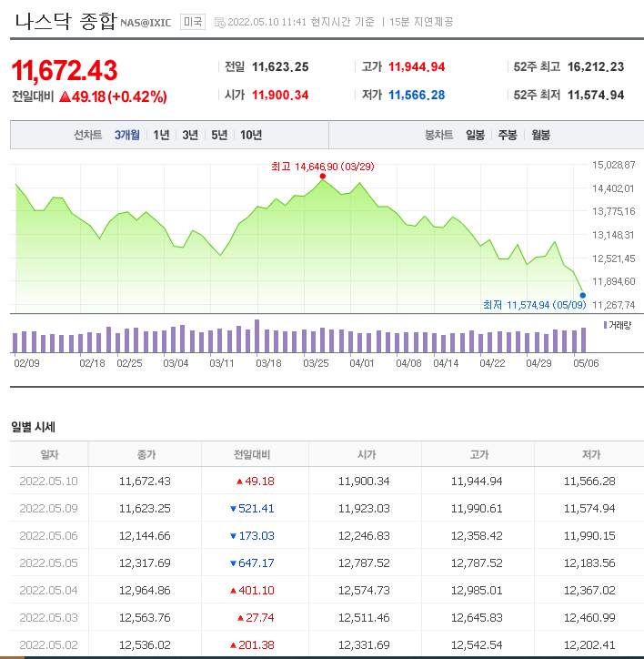Click opening price 11,923.03
The image size is (644, 659).
click(x=364, y=508)
